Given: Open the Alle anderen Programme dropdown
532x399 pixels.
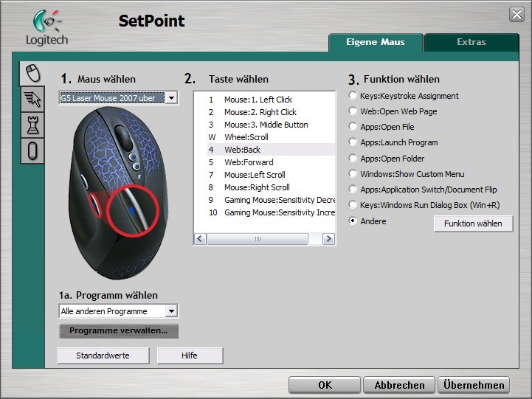Looking at the screenshot, I should pos(118,310).
